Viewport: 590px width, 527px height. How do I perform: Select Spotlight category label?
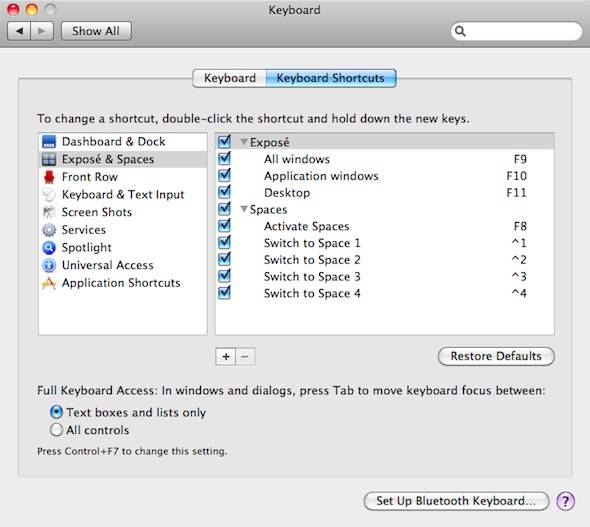(x=87, y=248)
